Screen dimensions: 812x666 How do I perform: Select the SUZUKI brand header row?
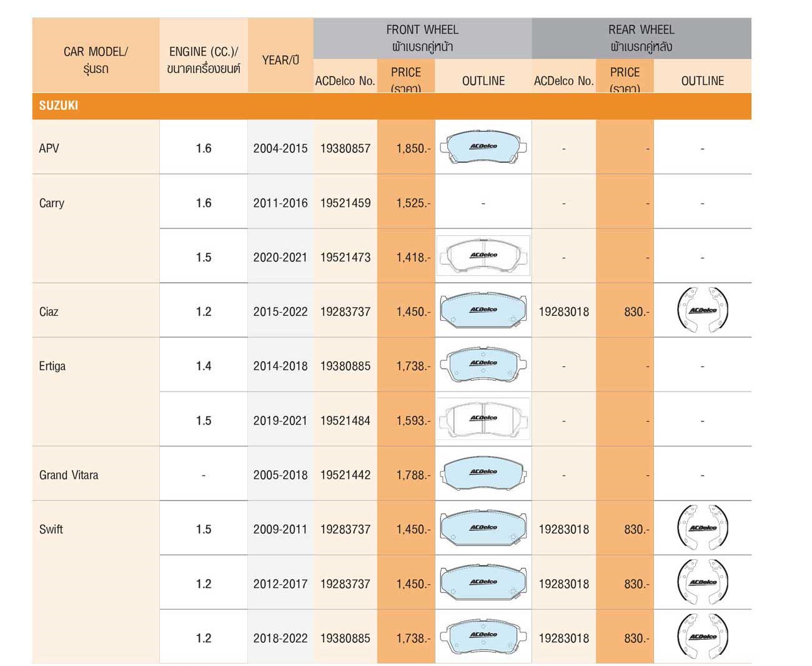pos(392,106)
